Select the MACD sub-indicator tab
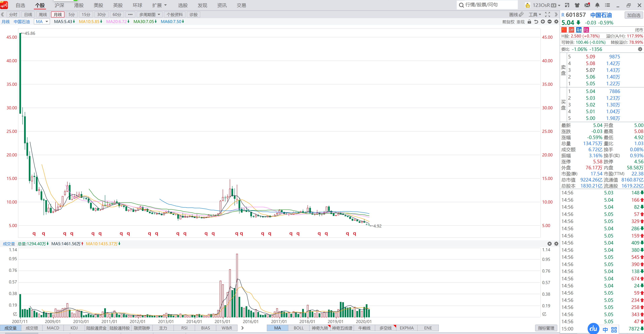The width and height of the screenshot is (644, 334). pyautogui.click(x=53, y=328)
